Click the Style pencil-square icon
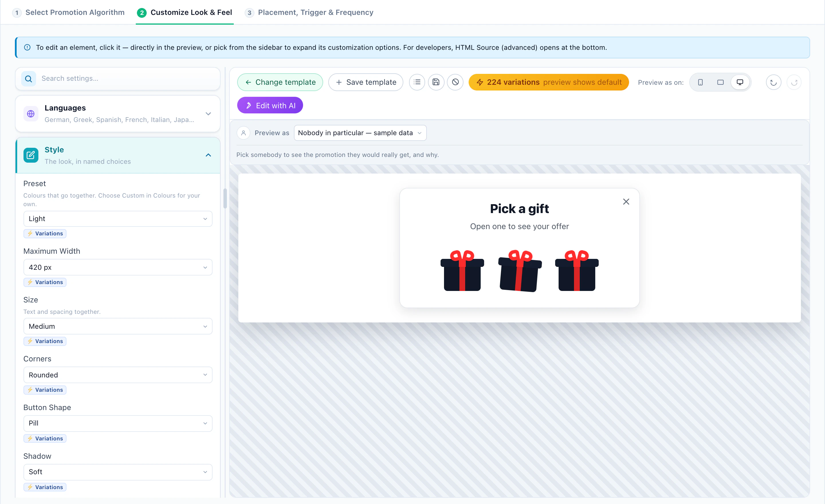This screenshot has height=504, width=825. tap(31, 155)
